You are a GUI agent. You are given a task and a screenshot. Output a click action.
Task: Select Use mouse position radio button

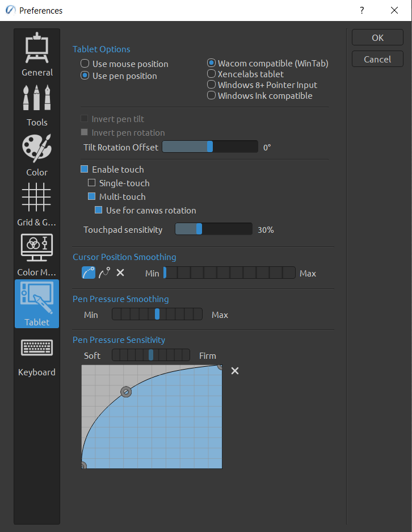tap(85, 64)
